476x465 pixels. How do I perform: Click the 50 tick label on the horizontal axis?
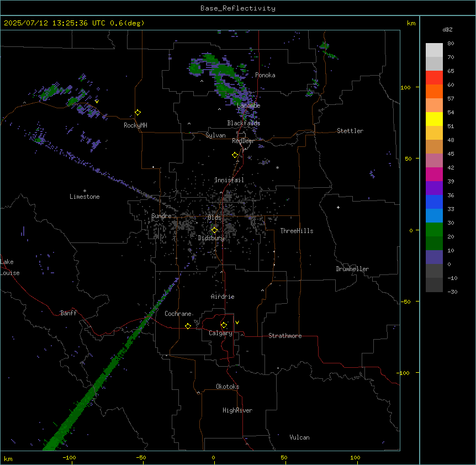pos(284,457)
